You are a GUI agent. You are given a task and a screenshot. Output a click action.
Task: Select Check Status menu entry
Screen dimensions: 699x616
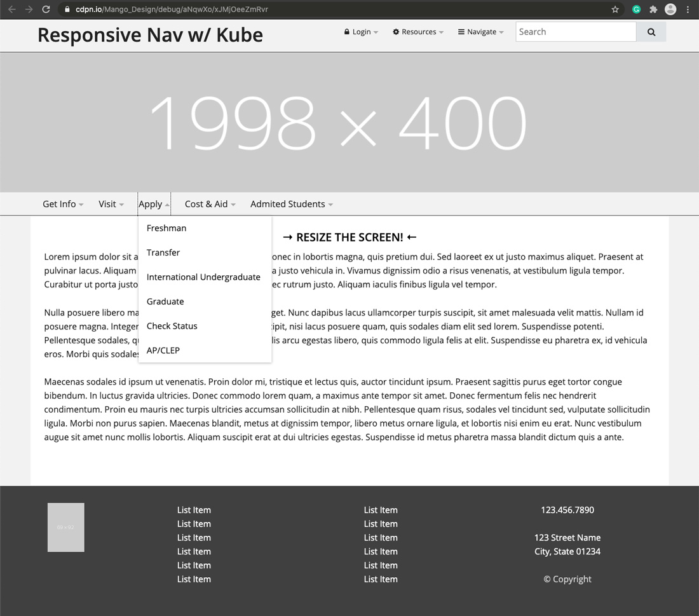(172, 326)
